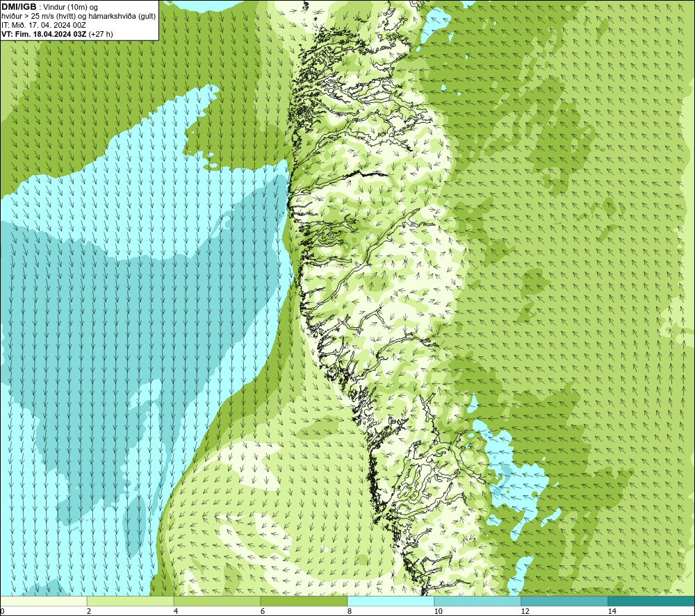Click the 10–12 m/s legend swatch

pos(478,601)
